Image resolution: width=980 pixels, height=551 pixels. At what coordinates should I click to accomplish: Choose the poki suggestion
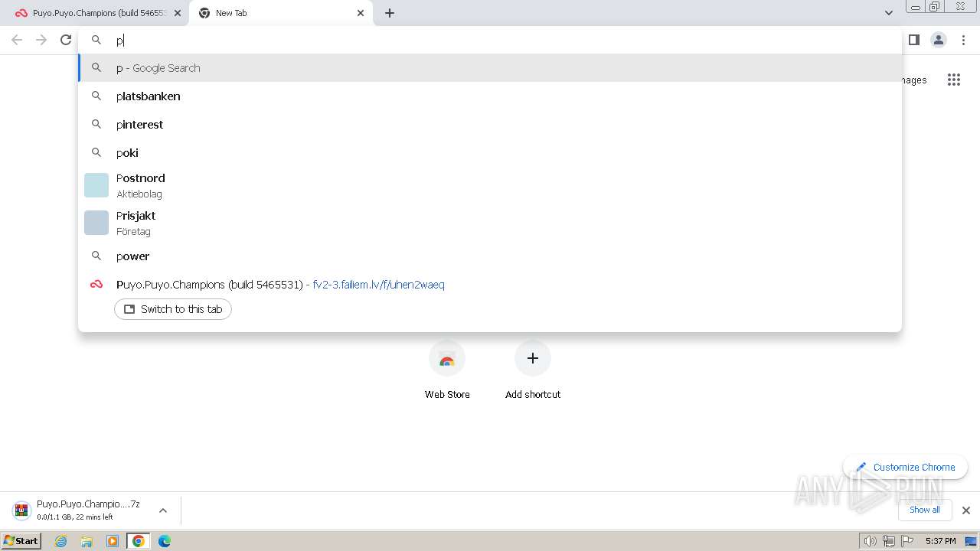tap(490, 153)
